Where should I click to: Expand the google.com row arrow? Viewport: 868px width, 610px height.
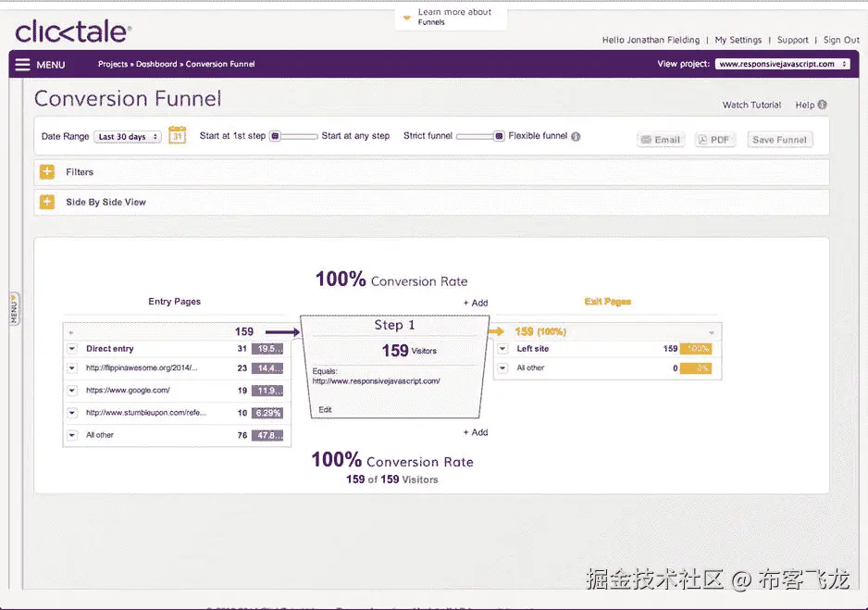(x=72, y=391)
